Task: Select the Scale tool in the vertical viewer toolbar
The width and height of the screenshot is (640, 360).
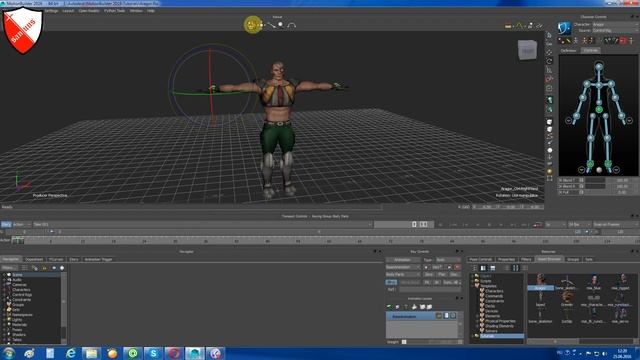Action: (x=549, y=70)
